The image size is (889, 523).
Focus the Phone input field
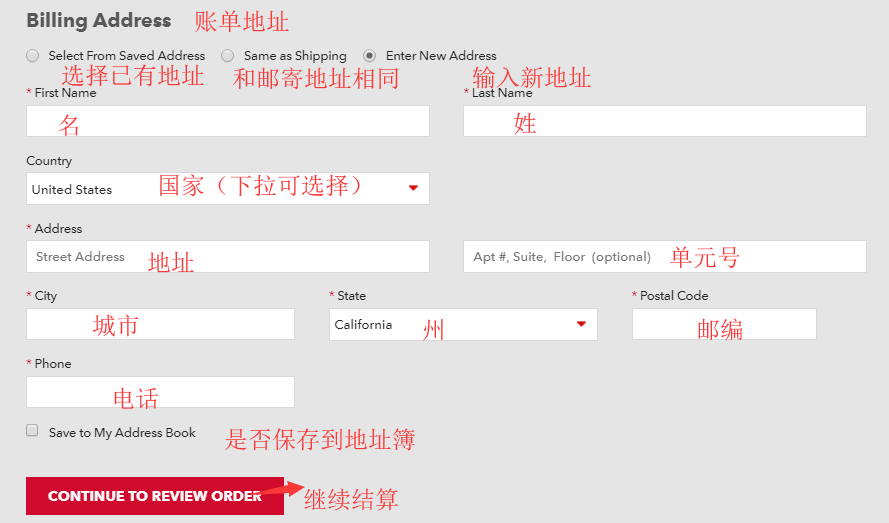(x=160, y=392)
